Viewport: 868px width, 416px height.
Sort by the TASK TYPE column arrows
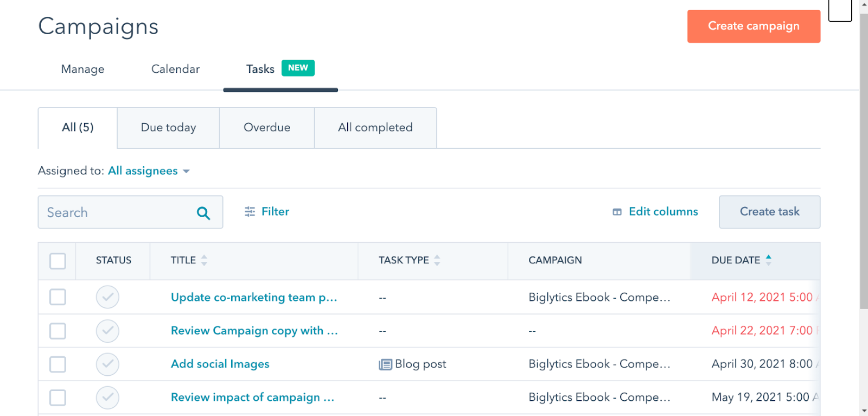[x=437, y=260]
